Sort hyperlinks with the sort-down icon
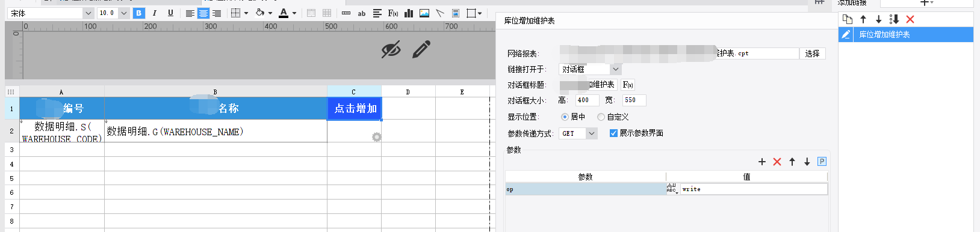This screenshot has width=980, height=232. (894, 19)
